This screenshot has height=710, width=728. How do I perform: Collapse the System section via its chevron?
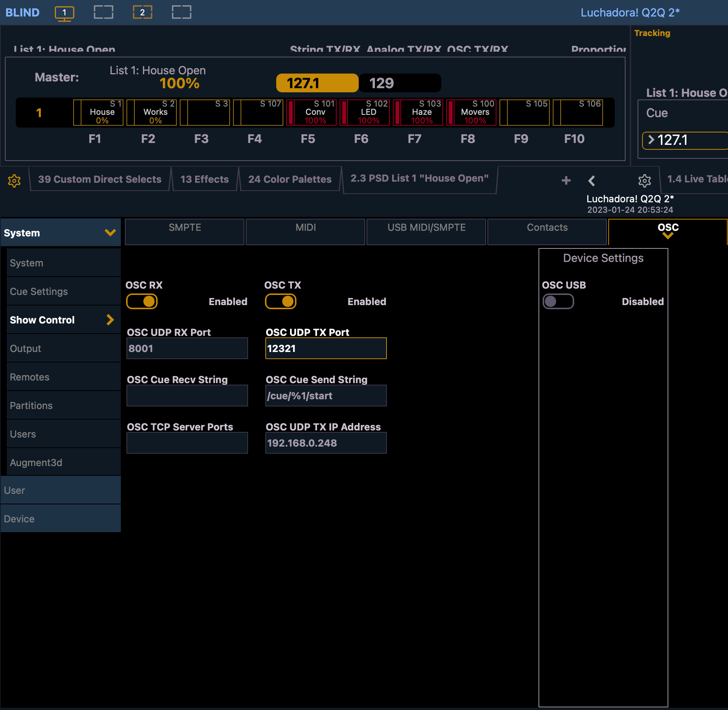click(x=110, y=233)
